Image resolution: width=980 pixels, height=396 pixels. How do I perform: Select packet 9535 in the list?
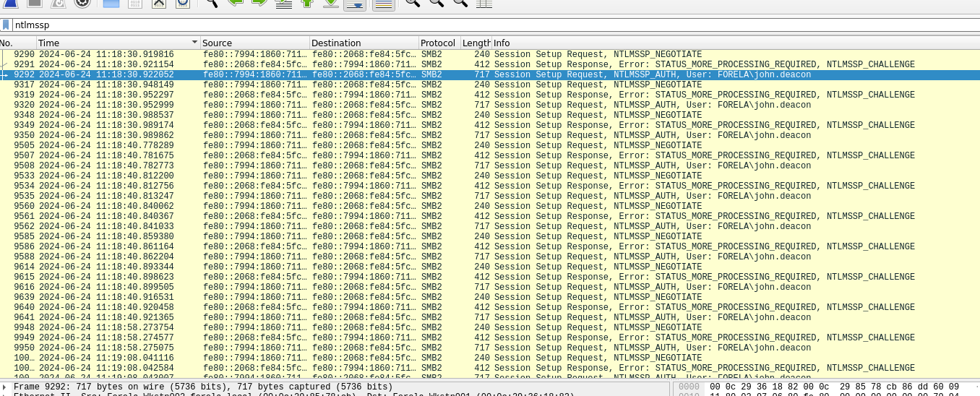[x=490, y=196]
